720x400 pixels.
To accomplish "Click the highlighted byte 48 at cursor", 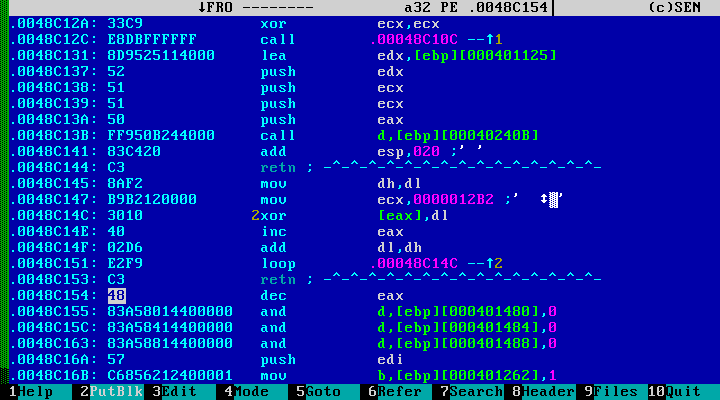I will 117,296.
